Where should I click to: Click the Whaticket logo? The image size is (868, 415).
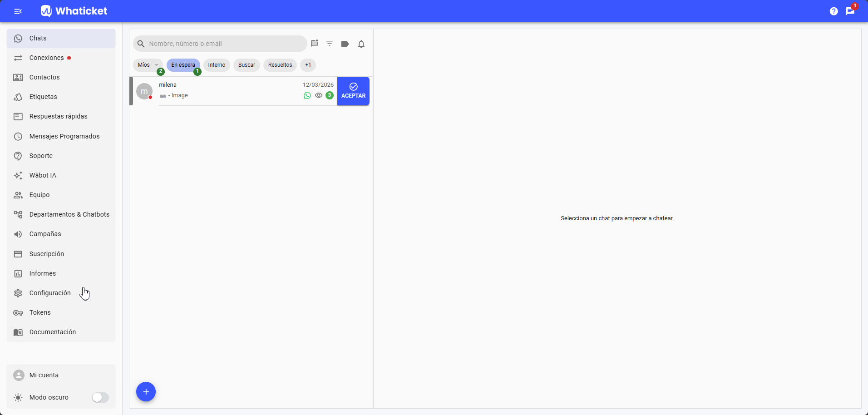[74, 11]
